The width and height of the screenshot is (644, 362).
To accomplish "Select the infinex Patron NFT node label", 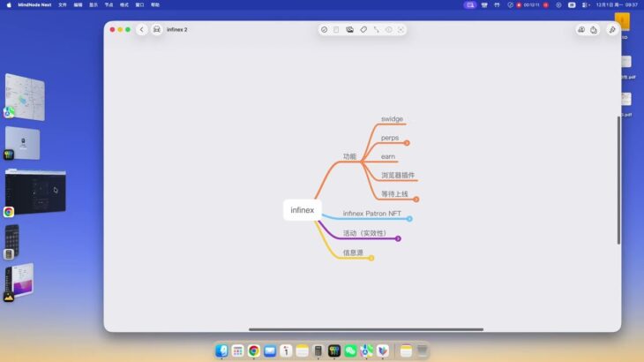I will coord(371,214).
